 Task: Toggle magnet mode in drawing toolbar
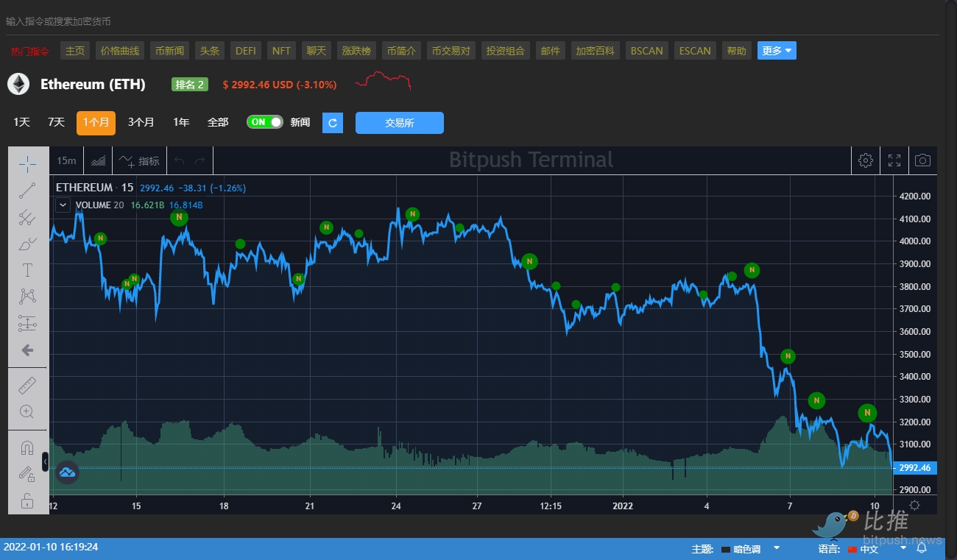coord(27,447)
